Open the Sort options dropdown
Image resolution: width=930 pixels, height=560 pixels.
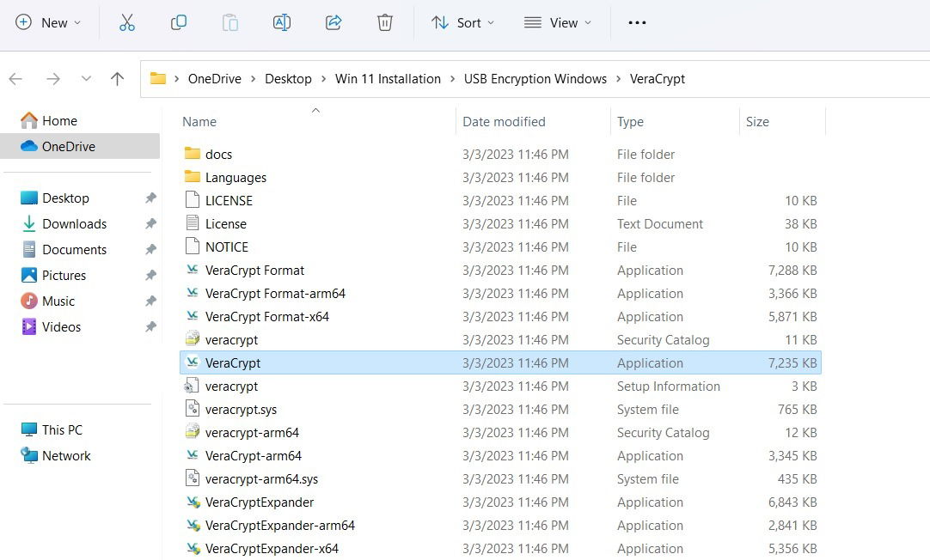point(462,22)
